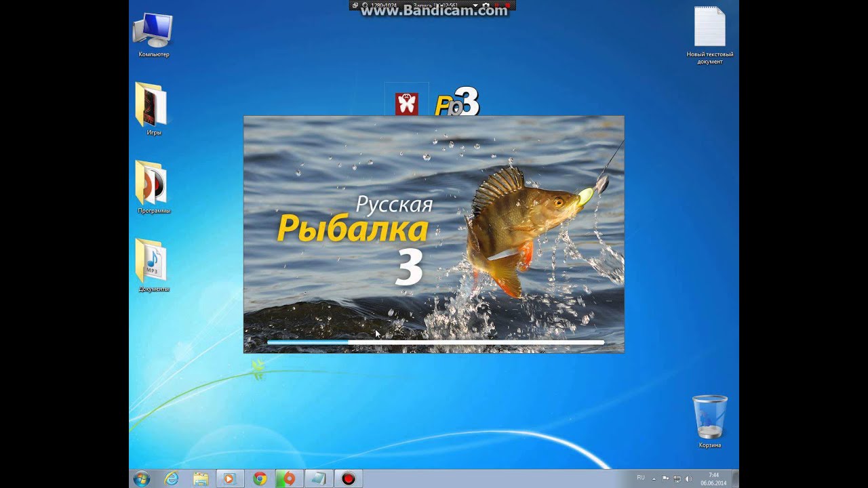Launch Google Chrome from taskbar
868x488 pixels.
tap(260, 479)
